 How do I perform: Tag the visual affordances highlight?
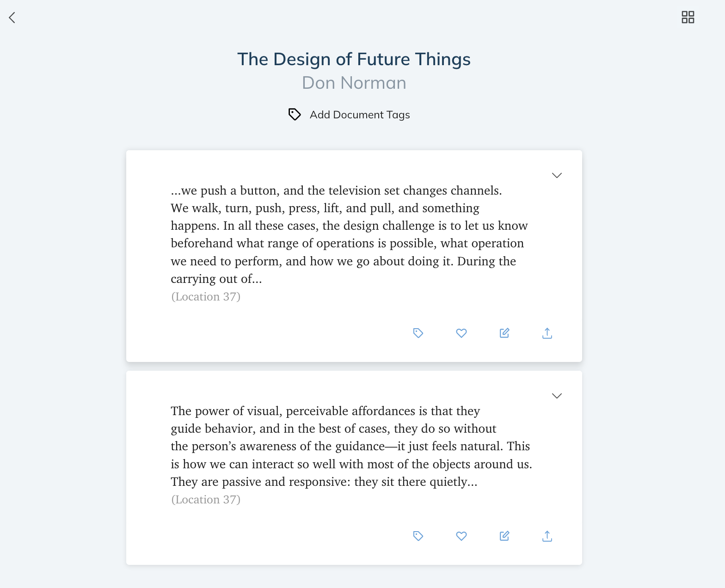coord(418,536)
